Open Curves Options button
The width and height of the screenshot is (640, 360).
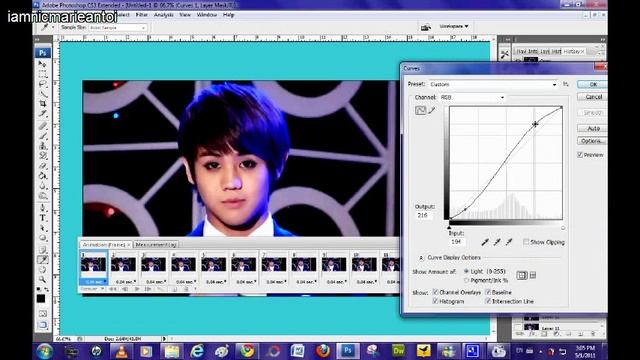click(593, 141)
